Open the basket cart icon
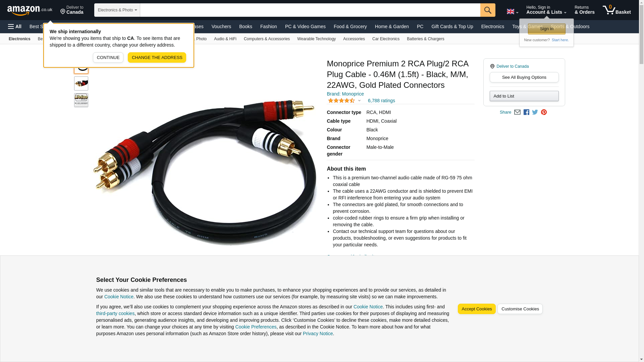The image size is (644, 362). point(616,10)
